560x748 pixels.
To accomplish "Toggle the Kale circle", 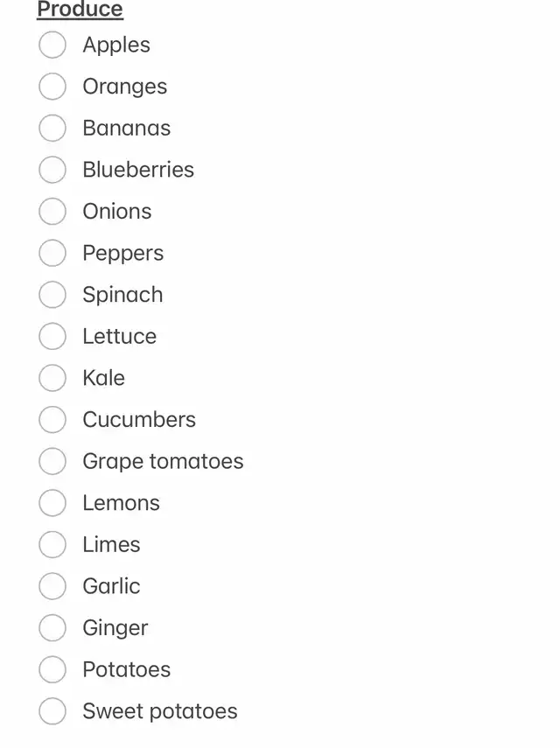I will click(52, 378).
